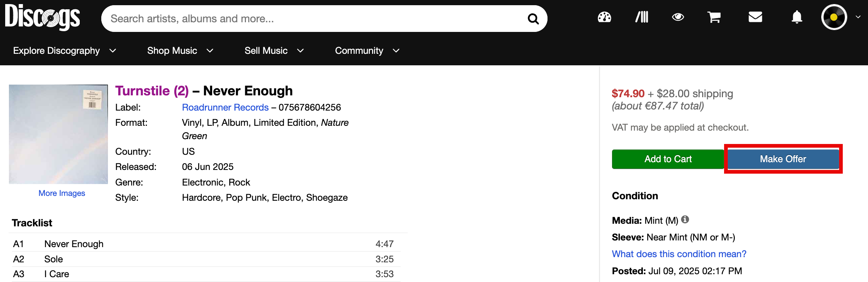Focus the search artists and albums field
This screenshot has width=868, height=282.
point(315,19)
